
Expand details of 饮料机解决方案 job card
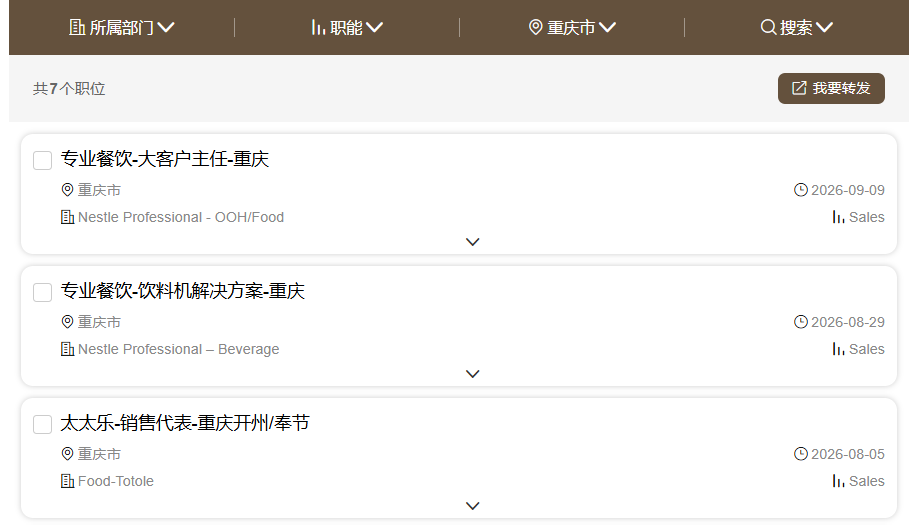coord(472,374)
